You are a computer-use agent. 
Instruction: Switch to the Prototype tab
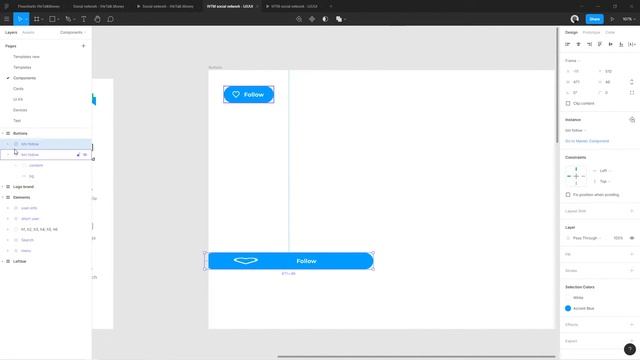tap(591, 32)
